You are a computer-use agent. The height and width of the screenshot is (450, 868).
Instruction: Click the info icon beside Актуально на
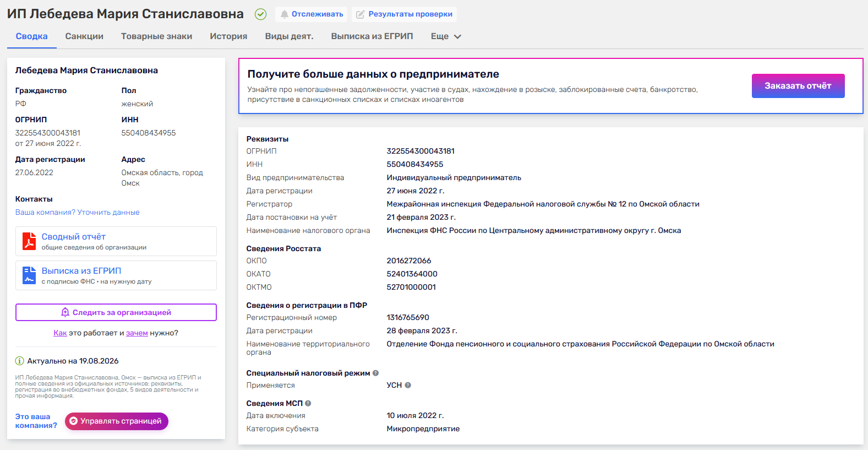click(19, 361)
